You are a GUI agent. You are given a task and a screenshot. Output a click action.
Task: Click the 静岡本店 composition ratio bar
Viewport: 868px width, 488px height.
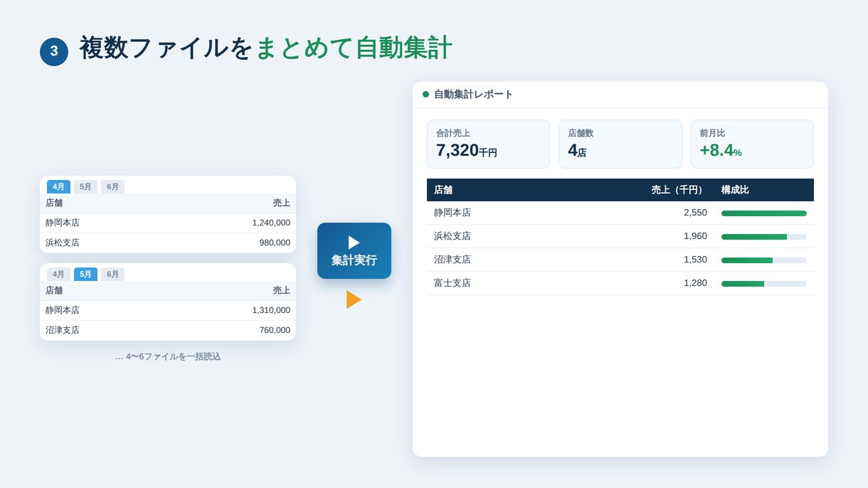click(764, 213)
